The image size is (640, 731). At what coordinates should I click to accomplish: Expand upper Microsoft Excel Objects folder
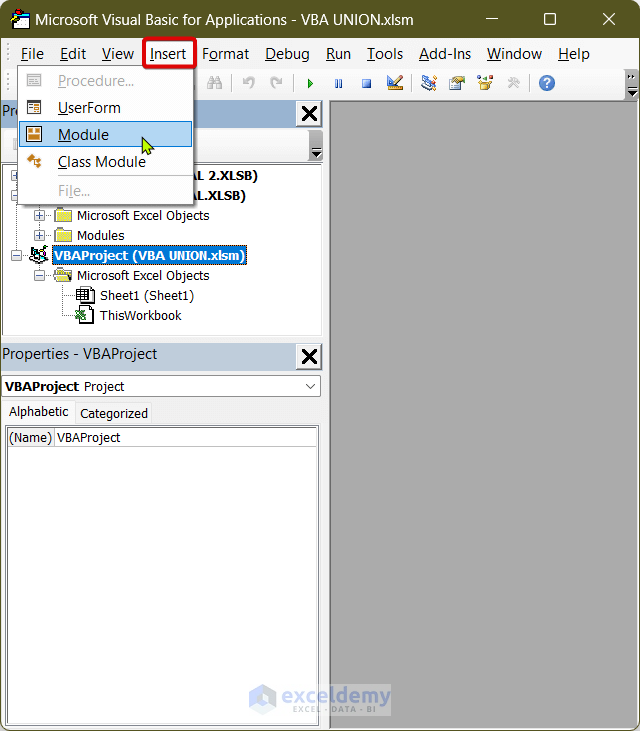coord(40,215)
